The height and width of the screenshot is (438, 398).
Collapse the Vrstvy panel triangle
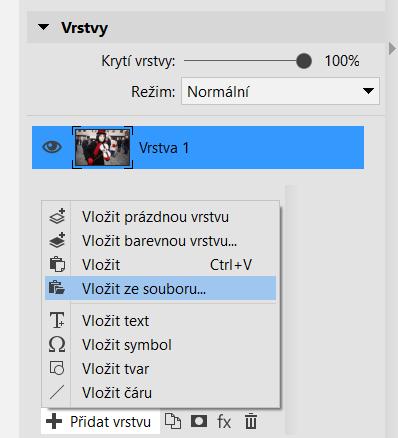point(43,27)
